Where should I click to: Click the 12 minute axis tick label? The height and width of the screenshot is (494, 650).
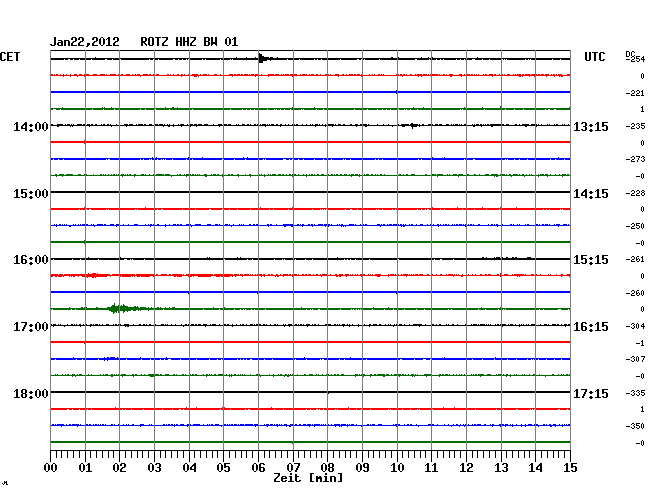(466, 468)
